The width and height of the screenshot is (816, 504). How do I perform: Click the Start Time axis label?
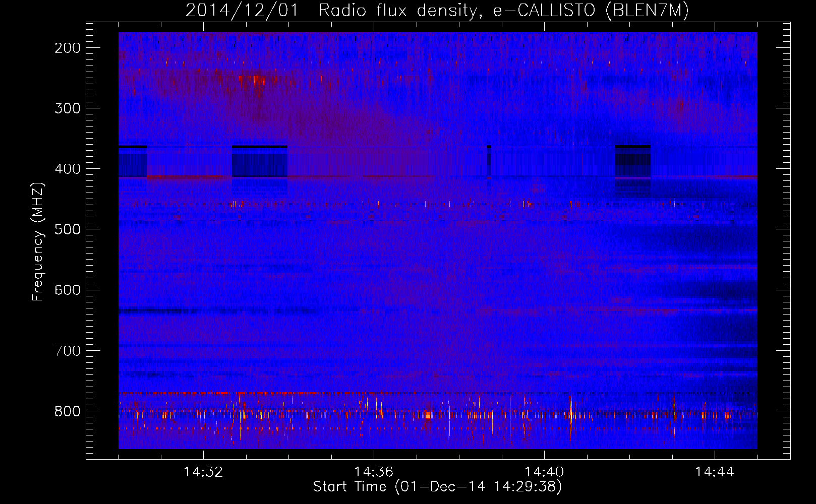coord(437,487)
